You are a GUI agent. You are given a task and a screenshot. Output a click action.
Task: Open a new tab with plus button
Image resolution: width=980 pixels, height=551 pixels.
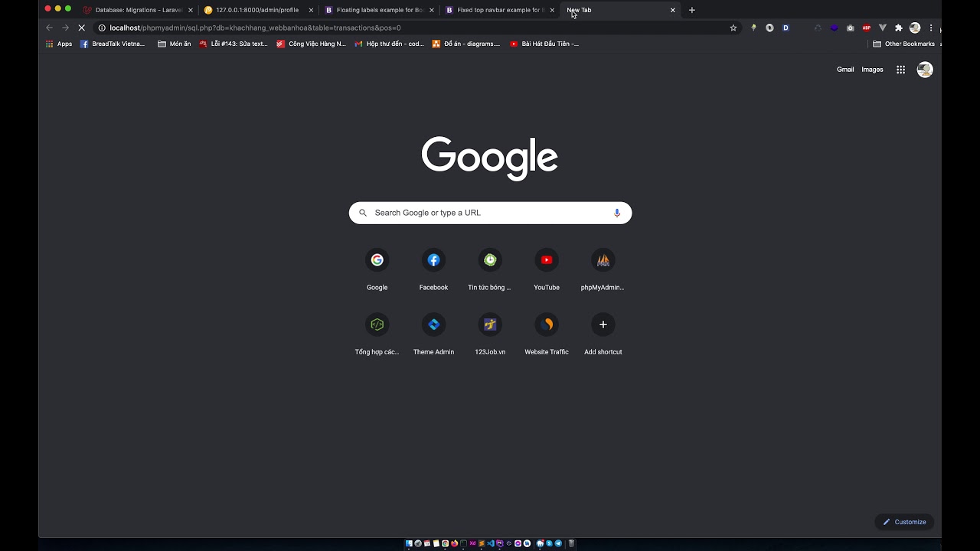pos(692,10)
